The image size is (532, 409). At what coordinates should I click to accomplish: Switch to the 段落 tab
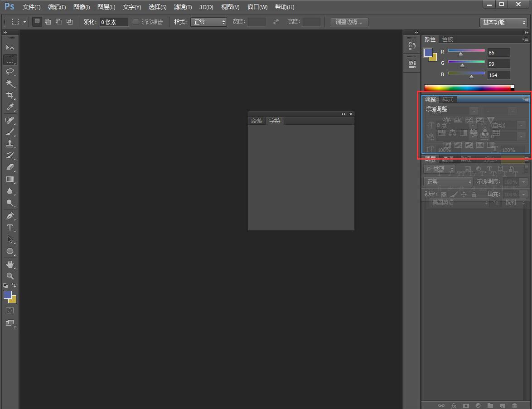point(256,121)
